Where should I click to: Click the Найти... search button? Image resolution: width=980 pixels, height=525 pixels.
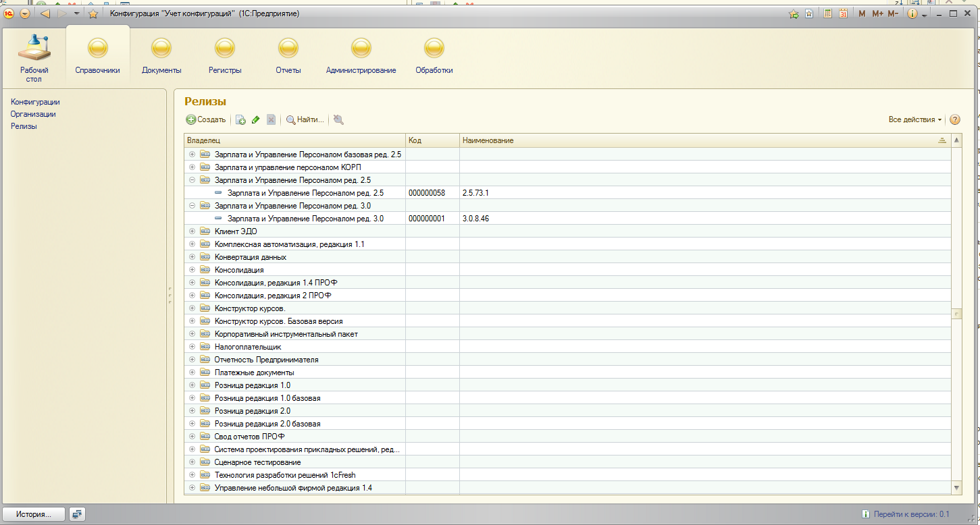tap(305, 119)
